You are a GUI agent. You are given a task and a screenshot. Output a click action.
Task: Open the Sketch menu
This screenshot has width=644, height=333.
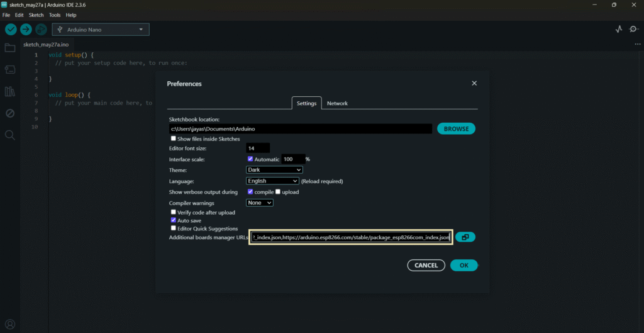click(x=36, y=15)
